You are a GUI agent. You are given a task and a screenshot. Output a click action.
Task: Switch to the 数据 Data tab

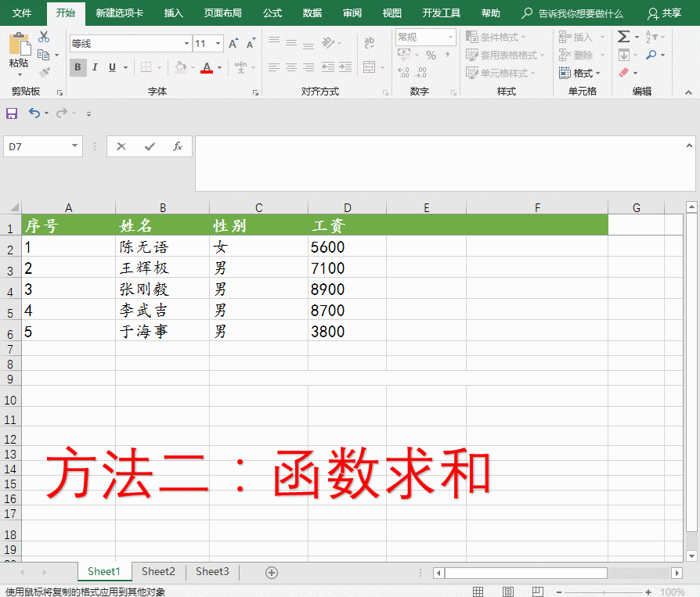[312, 13]
